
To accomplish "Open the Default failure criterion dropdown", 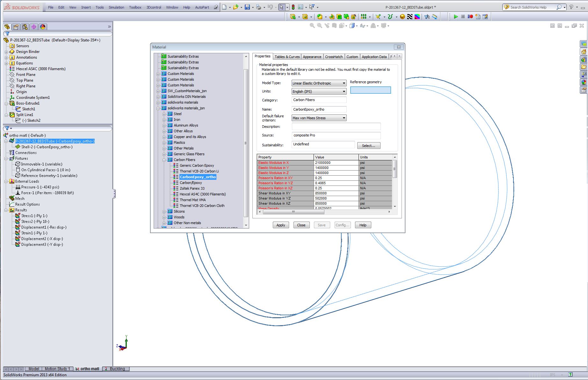I will (x=319, y=118).
